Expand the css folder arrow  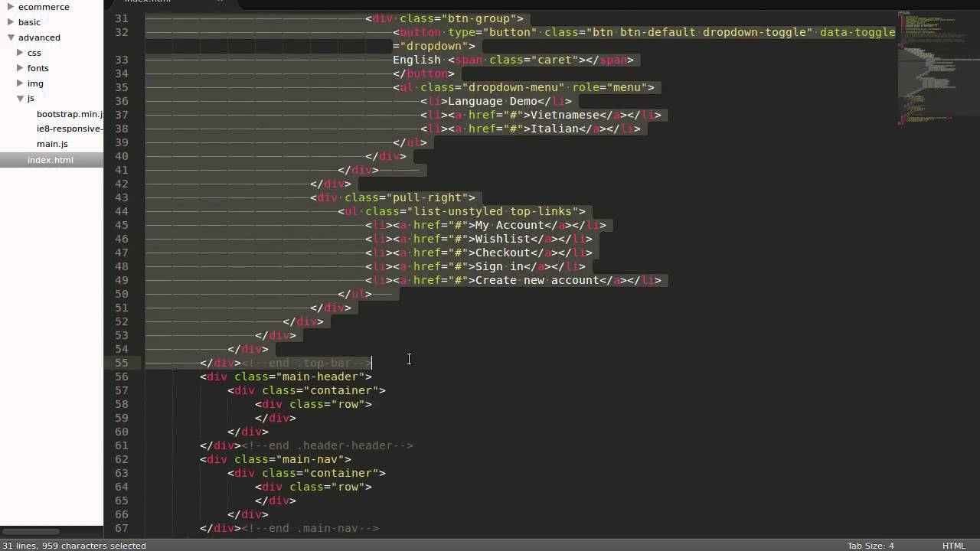(x=20, y=53)
